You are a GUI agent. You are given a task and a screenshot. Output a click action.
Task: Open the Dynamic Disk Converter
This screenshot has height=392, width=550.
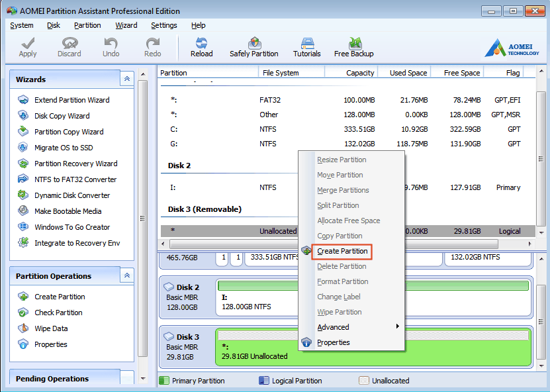(x=72, y=195)
